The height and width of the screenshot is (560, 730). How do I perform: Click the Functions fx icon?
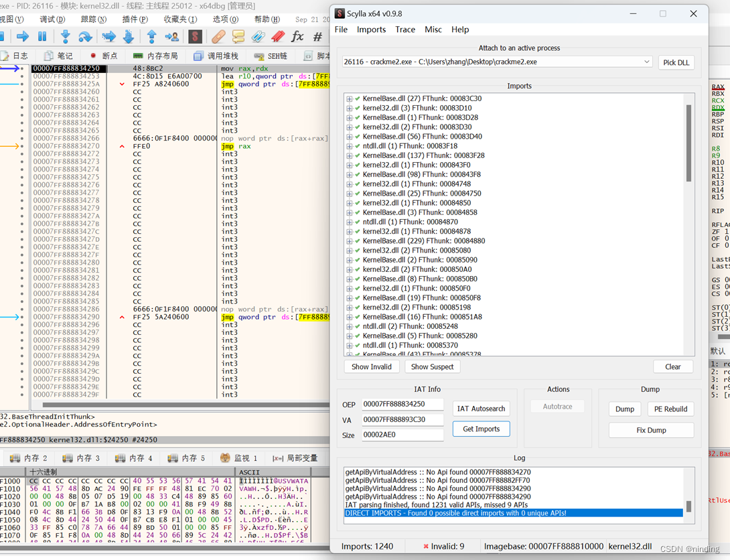click(297, 36)
